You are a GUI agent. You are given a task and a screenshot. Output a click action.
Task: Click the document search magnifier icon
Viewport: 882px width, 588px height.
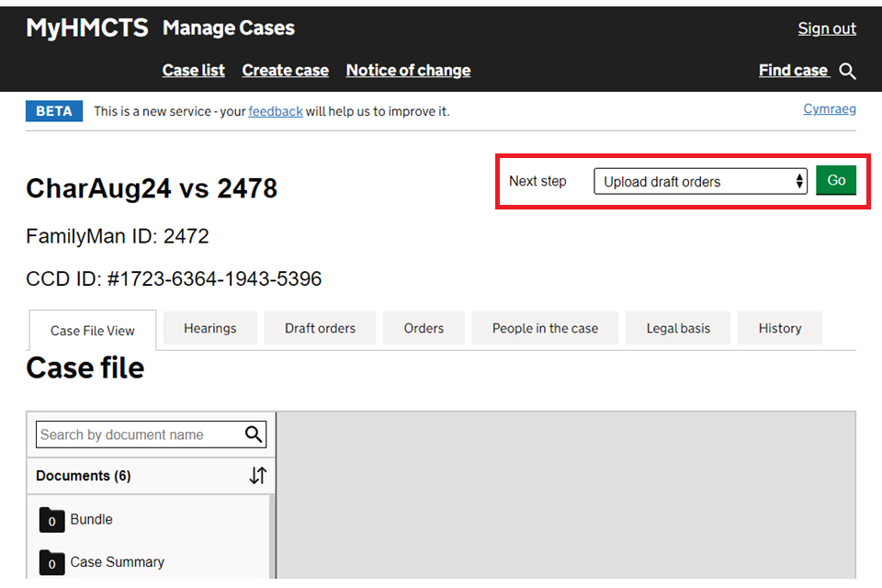254,435
